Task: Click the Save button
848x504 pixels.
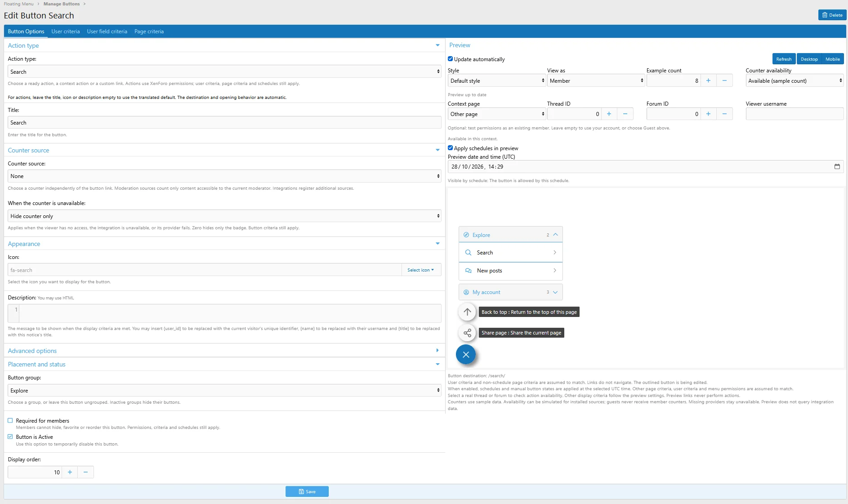Action: click(307, 491)
